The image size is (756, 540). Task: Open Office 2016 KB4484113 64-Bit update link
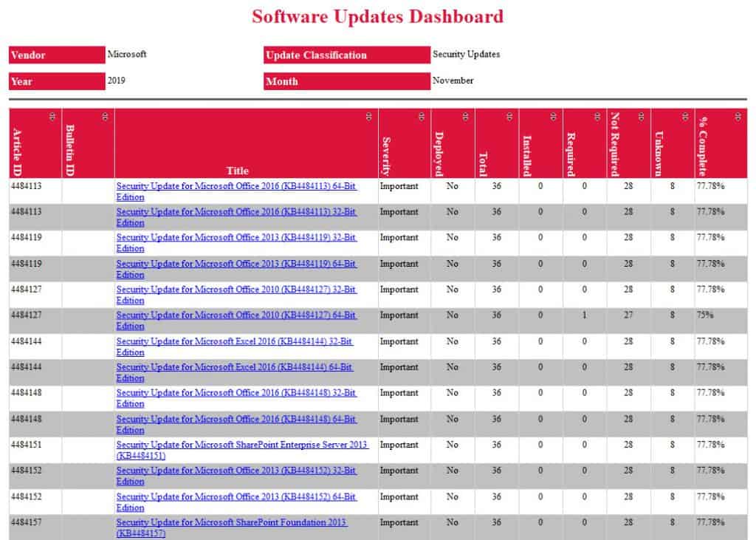click(236, 191)
